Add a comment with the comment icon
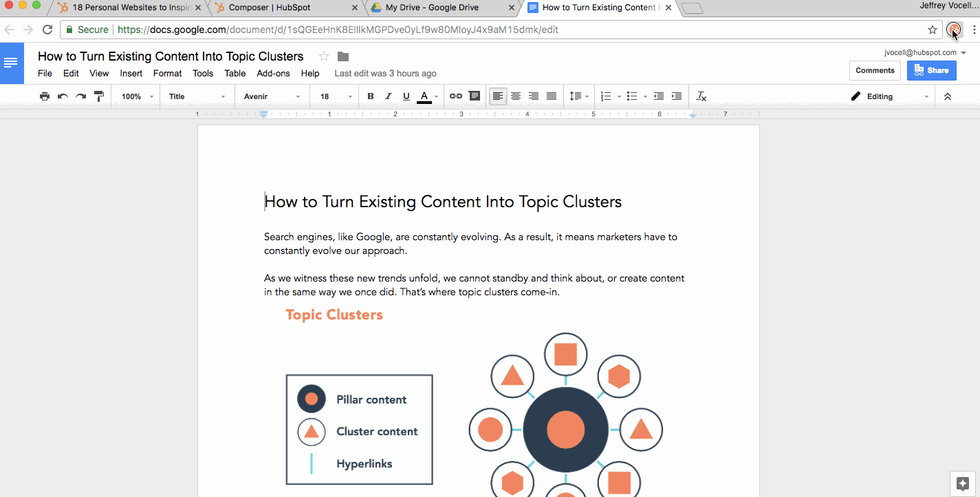Viewport: 980px width, 497px height. [x=475, y=96]
